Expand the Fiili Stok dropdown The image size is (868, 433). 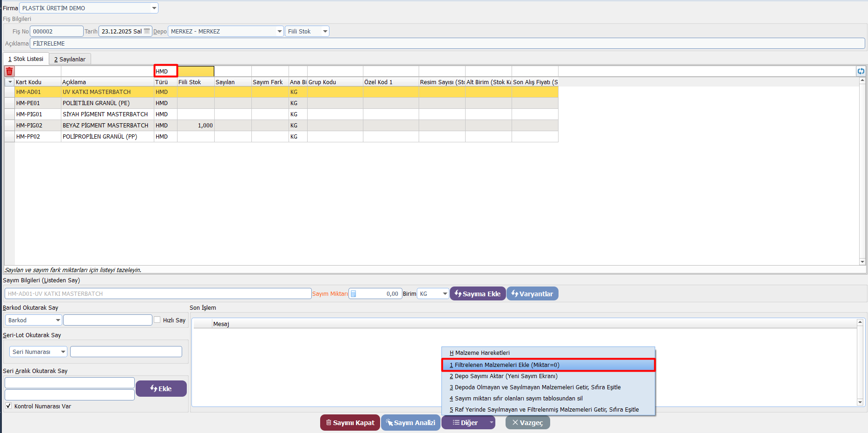click(325, 31)
